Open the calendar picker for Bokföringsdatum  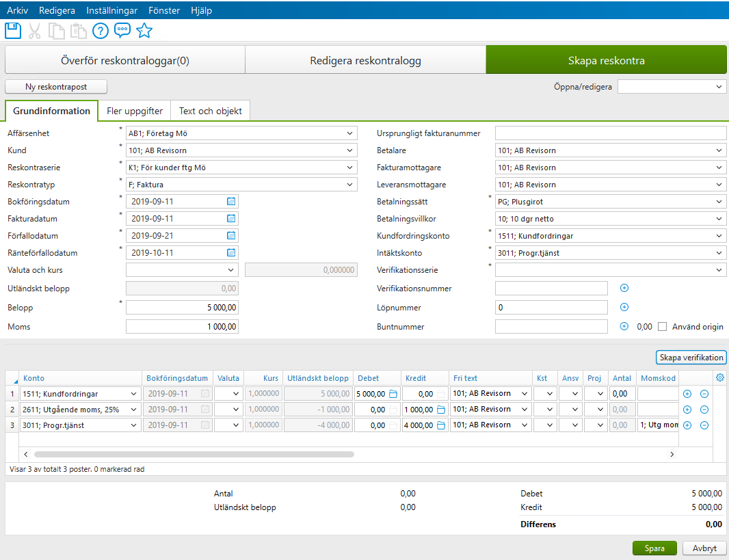[230, 201]
